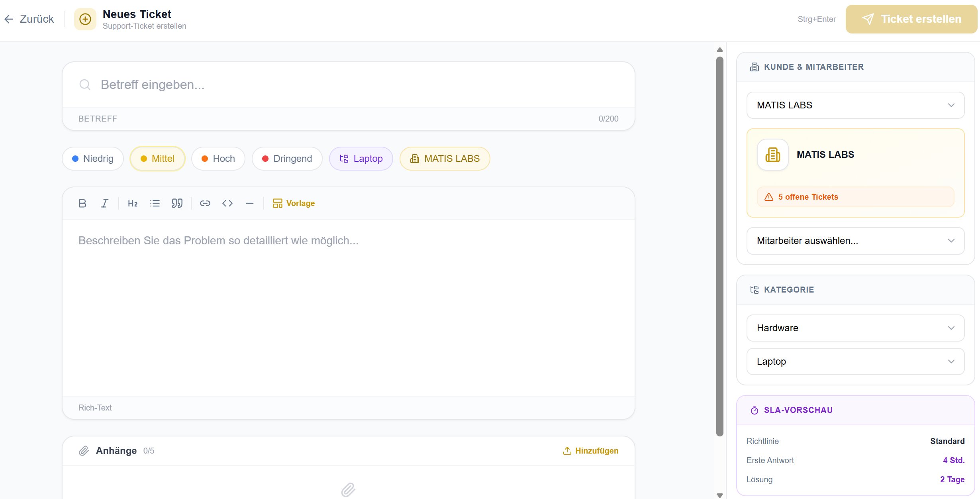Set priority to Hoch
Image resolution: width=980 pixels, height=499 pixels.
[x=218, y=159]
